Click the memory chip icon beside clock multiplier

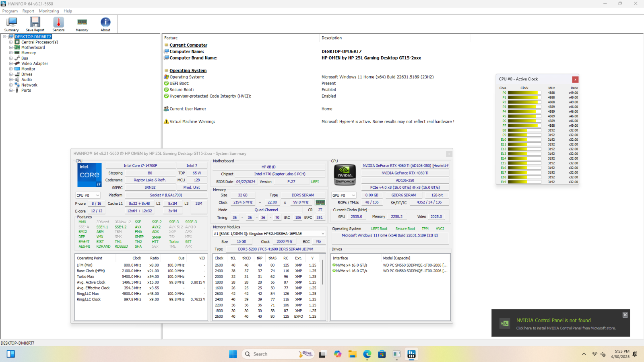click(x=320, y=202)
